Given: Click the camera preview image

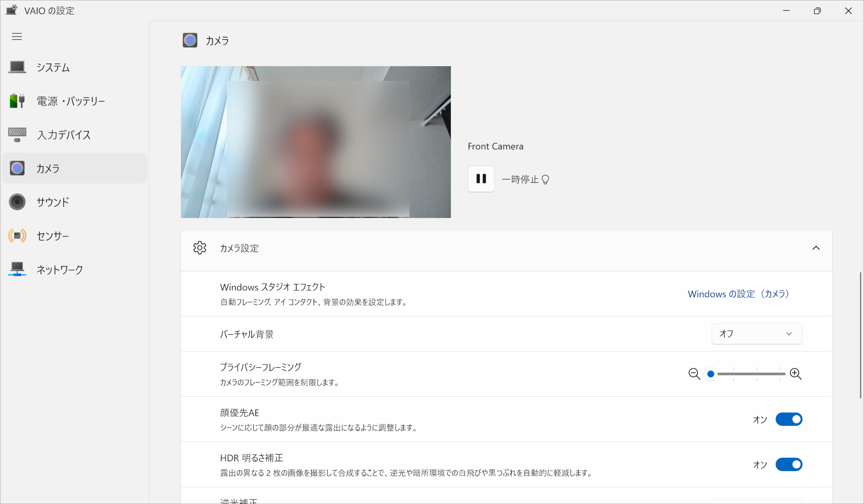Looking at the screenshot, I should click(x=315, y=142).
